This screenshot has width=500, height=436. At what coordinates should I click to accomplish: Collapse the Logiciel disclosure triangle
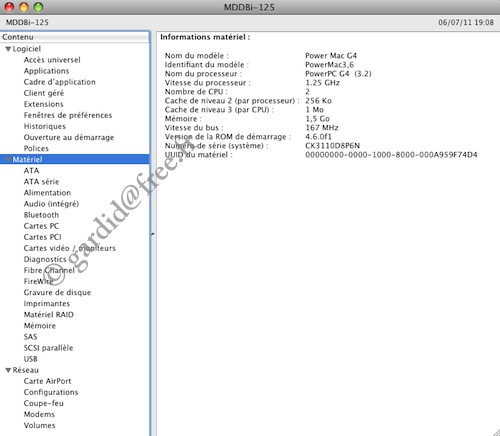point(8,49)
